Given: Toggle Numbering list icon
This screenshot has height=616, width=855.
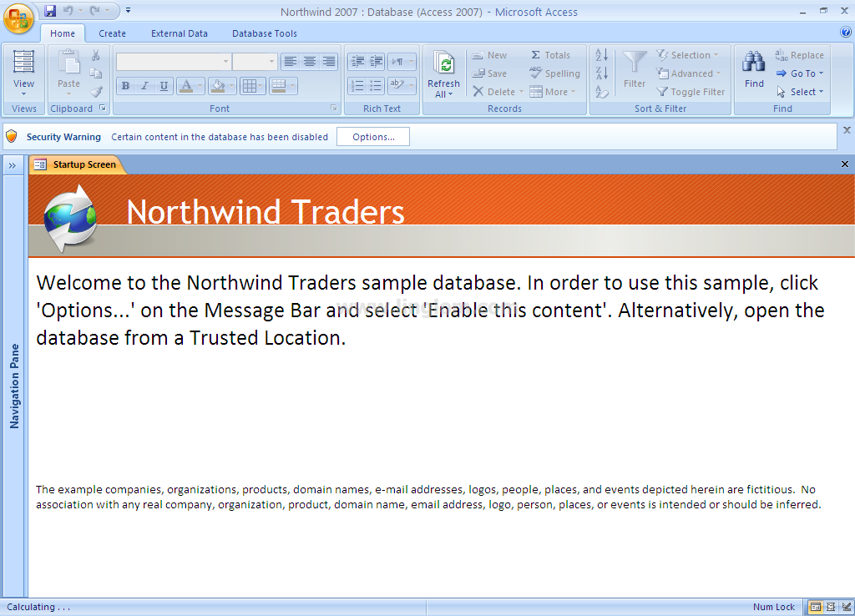Looking at the screenshot, I should pos(357,86).
